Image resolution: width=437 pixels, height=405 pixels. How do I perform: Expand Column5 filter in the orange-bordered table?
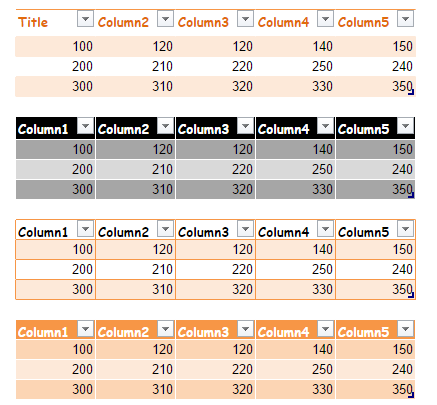pos(405,229)
